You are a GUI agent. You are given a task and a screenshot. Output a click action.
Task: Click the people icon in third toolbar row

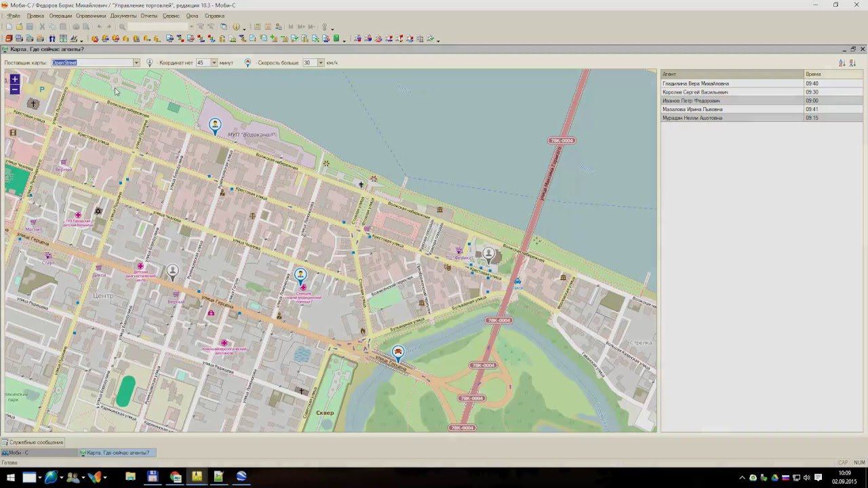[x=52, y=39]
